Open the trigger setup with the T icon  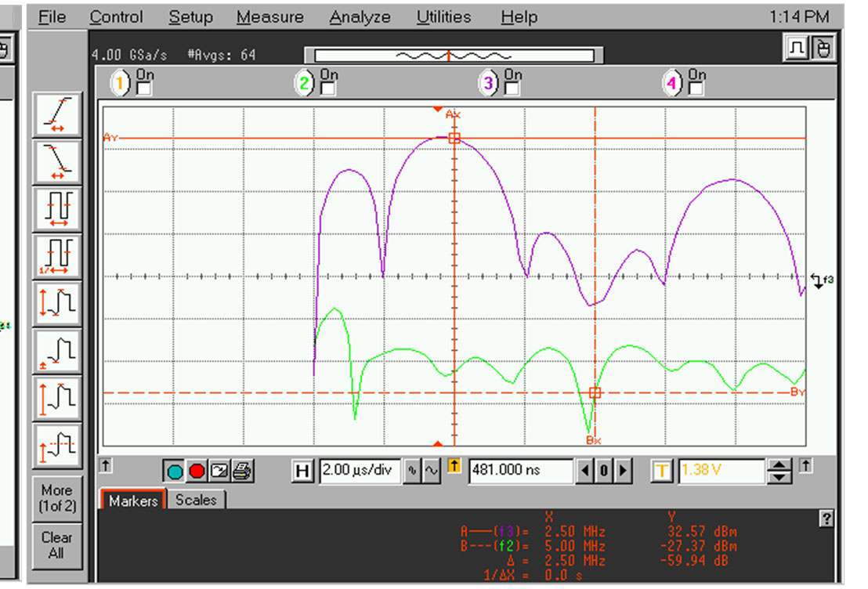[662, 471]
